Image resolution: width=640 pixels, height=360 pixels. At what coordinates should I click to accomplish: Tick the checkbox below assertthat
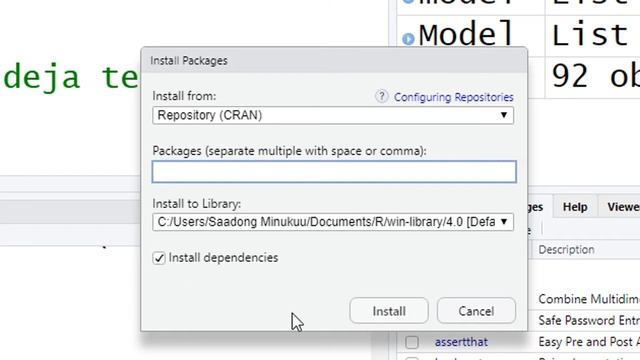click(412, 358)
